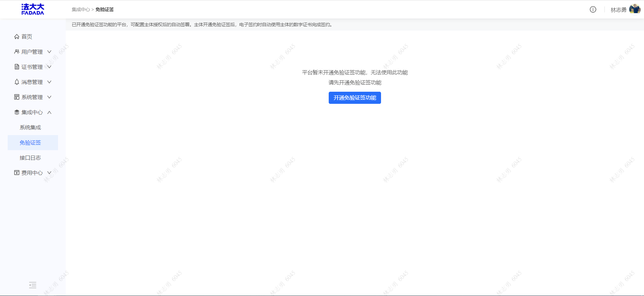Click 集成中心 in the breadcrumb
644x296 pixels.
81,9
